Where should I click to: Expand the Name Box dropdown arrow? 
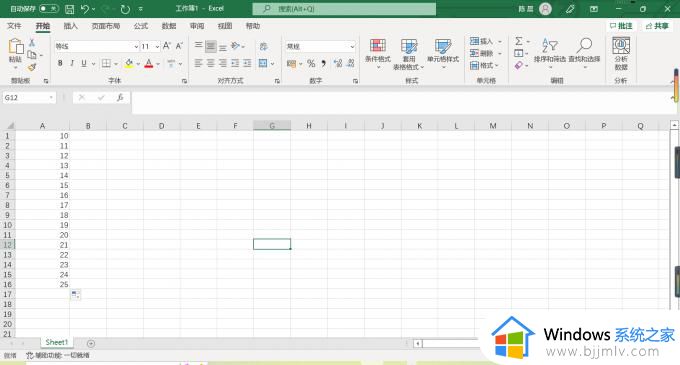pos(51,98)
